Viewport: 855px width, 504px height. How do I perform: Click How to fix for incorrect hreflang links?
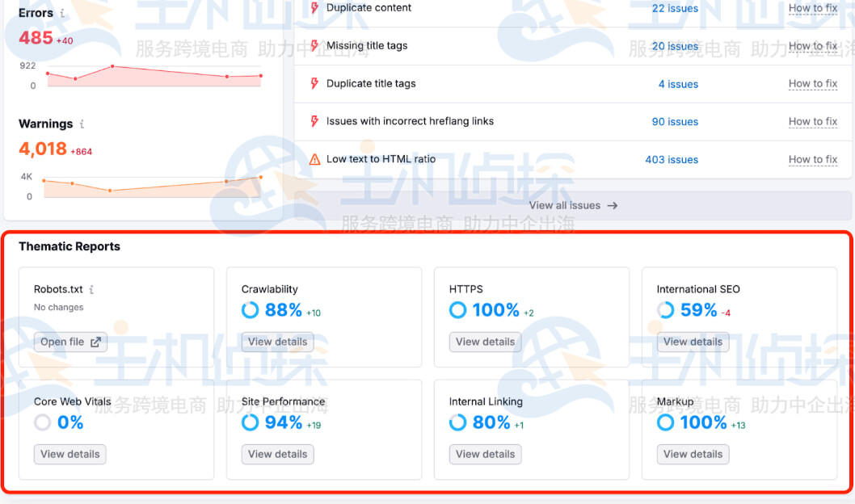click(x=812, y=121)
